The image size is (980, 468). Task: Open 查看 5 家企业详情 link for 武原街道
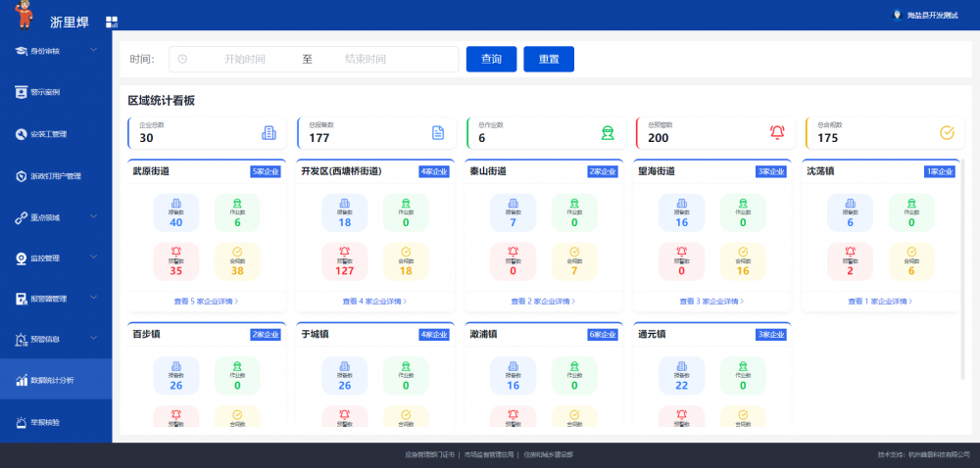[x=206, y=302]
